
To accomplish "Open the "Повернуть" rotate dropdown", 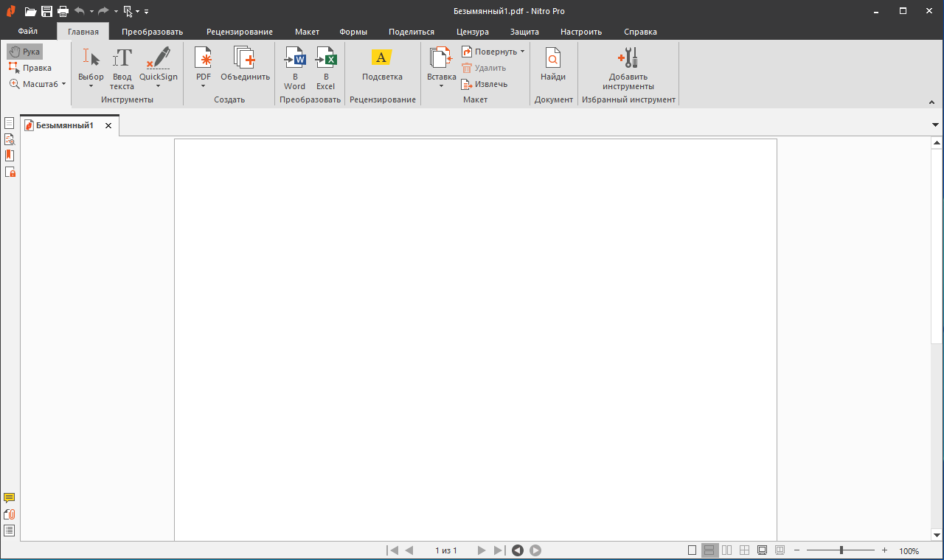I will pos(493,52).
